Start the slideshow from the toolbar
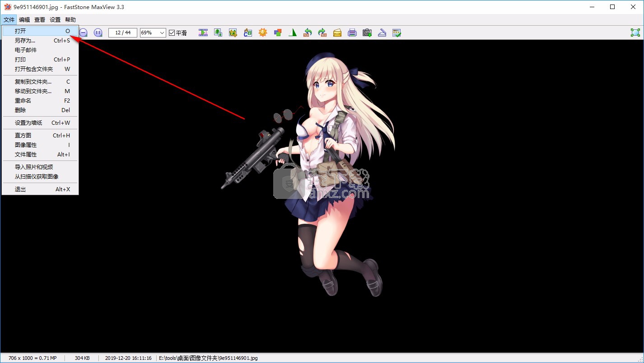644x363 pixels. tap(203, 33)
